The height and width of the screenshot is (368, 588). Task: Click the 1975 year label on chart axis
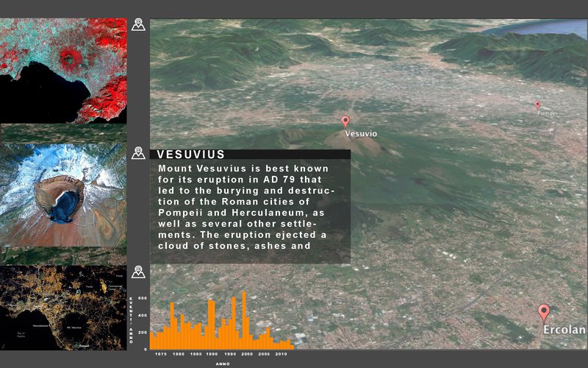(160, 354)
